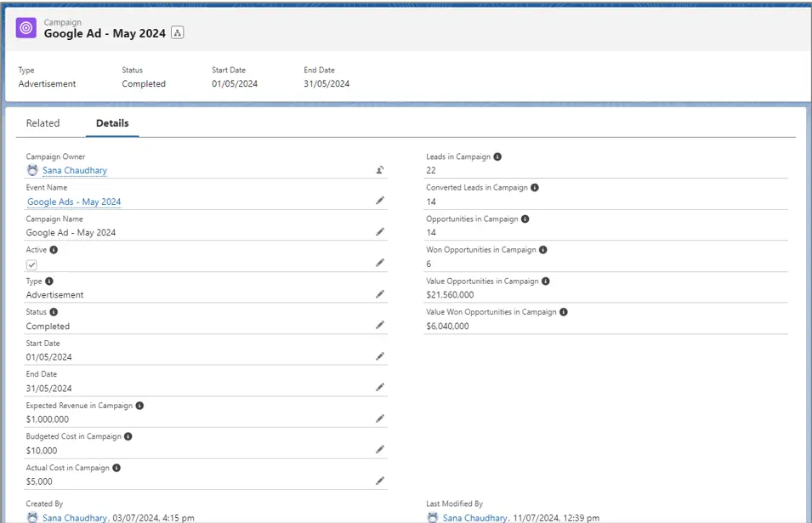The width and height of the screenshot is (812, 523).
Task: Click Value Won Opportunities amount $6,040,000
Action: tap(447, 327)
